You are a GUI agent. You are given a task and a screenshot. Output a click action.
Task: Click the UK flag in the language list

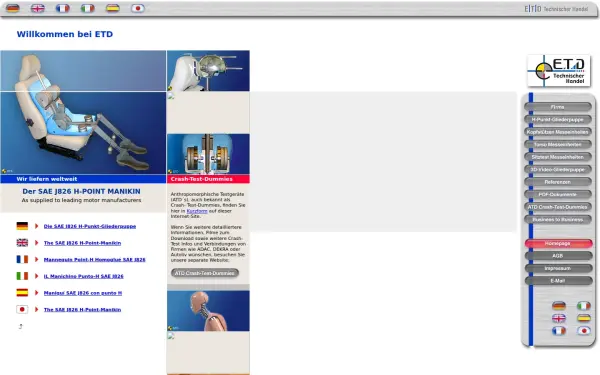pos(22,243)
